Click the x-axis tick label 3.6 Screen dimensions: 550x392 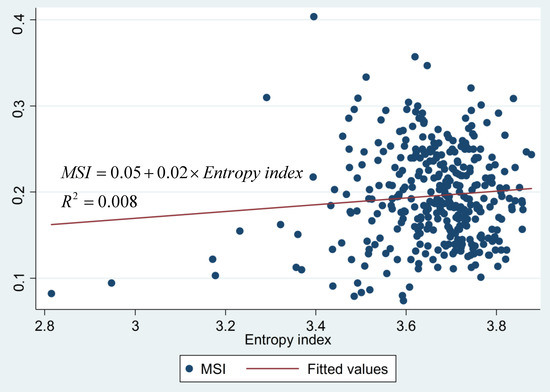tap(406, 326)
